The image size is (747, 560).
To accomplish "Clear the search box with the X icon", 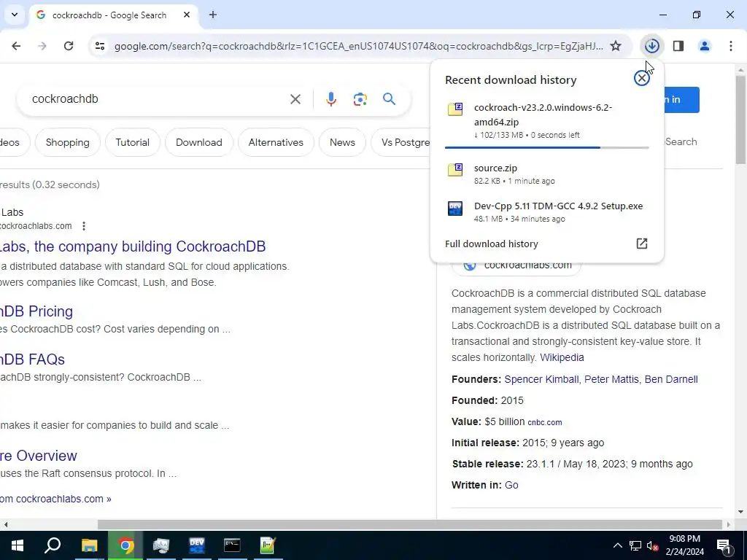I will point(295,99).
